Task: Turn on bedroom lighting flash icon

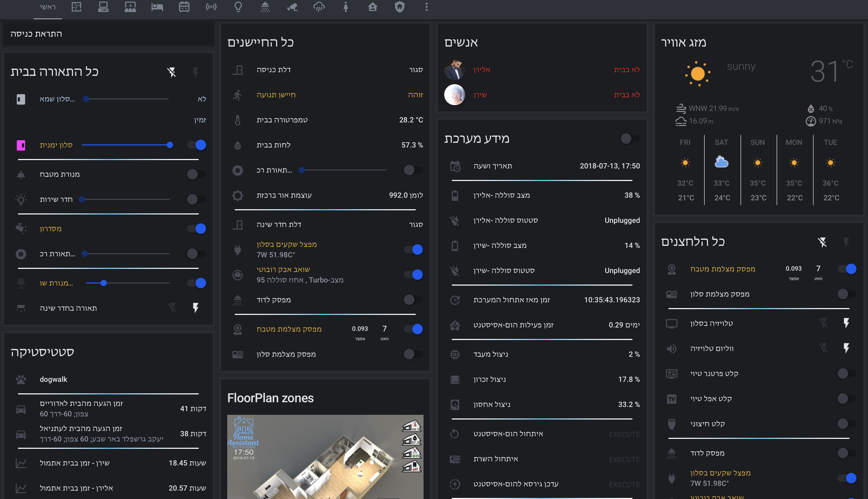Action: pos(196,308)
